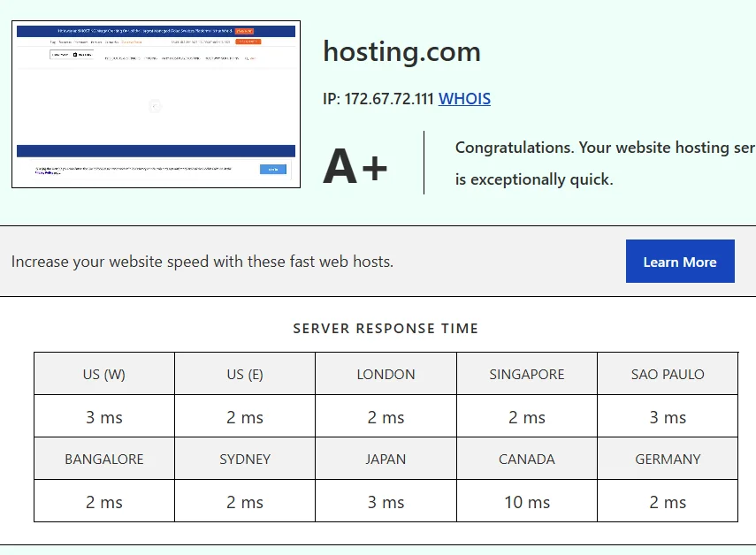Select the LONDON header cell
The width and height of the screenshot is (756, 555).
click(386, 374)
